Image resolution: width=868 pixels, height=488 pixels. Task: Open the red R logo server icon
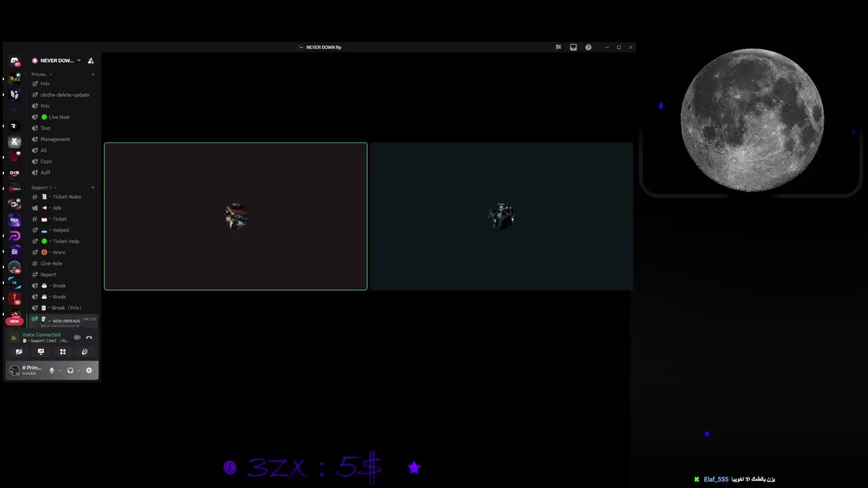pos(14,126)
